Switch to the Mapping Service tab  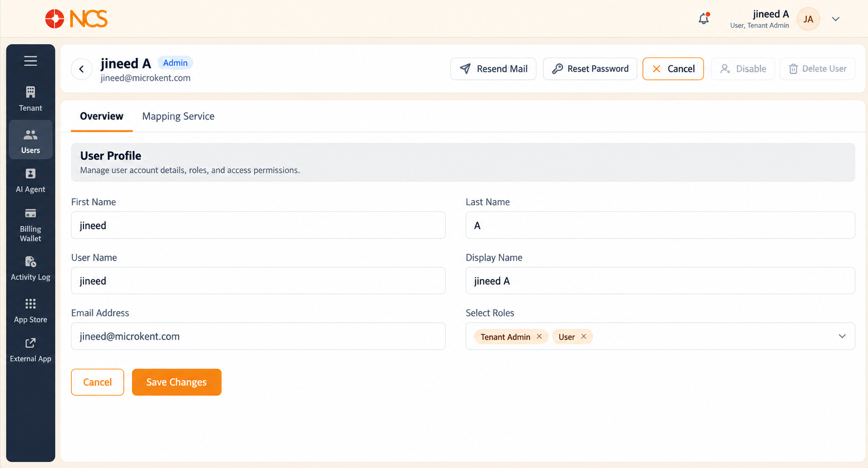pos(178,116)
